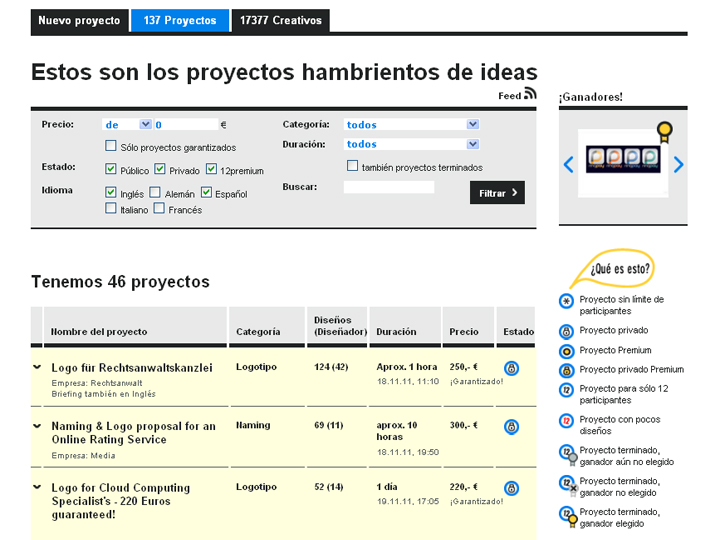
Task: Expand the Logo für Rechtsanwaltskanzlei row arrow
Action: (37, 367)
